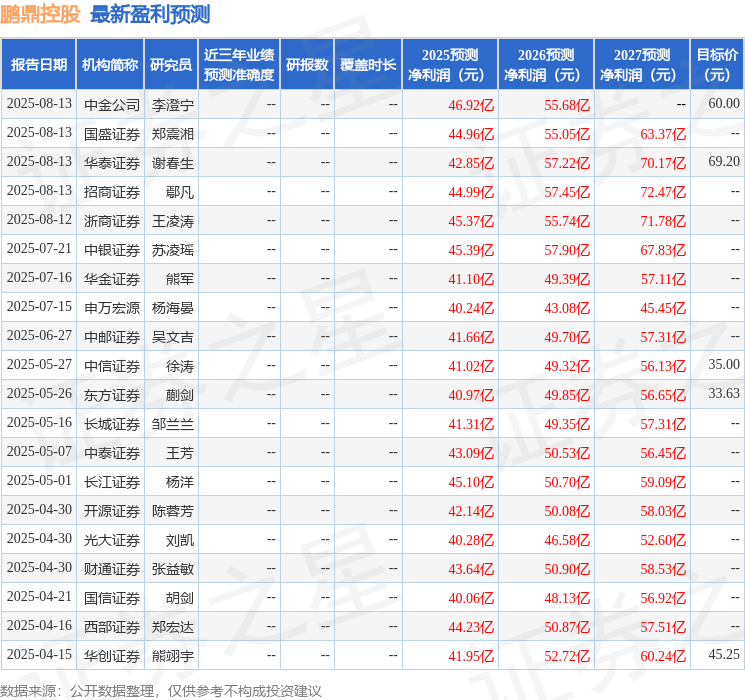Screen dimensions: 745x700
Task: Sort by the 报告日期 column header
Action: tap(39, 65)
